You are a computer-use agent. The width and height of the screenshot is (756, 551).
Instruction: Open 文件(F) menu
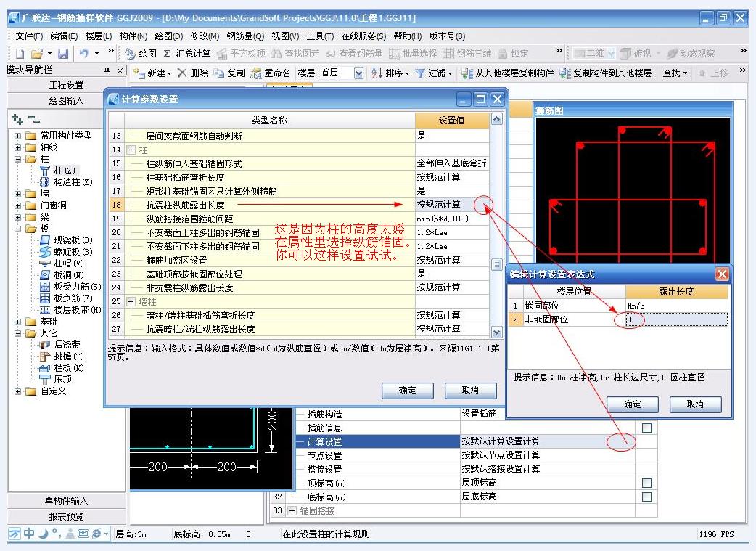(29, 36)
